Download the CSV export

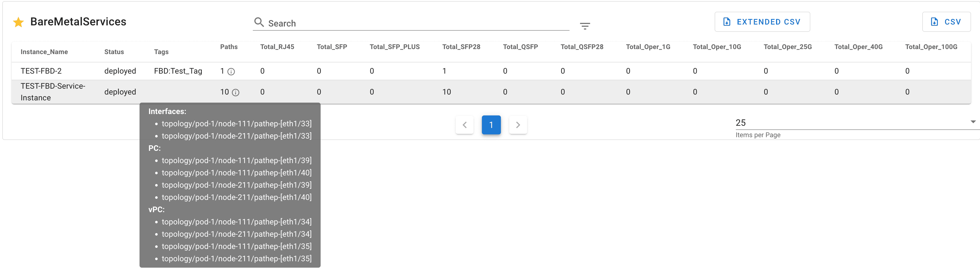coord(946,22)
